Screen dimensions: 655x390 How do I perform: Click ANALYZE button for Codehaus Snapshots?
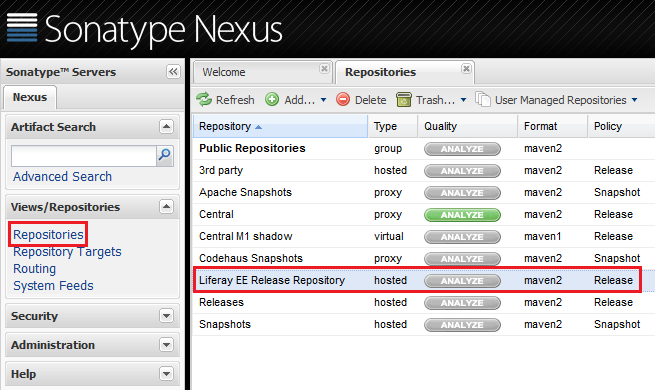click(462, 259)
